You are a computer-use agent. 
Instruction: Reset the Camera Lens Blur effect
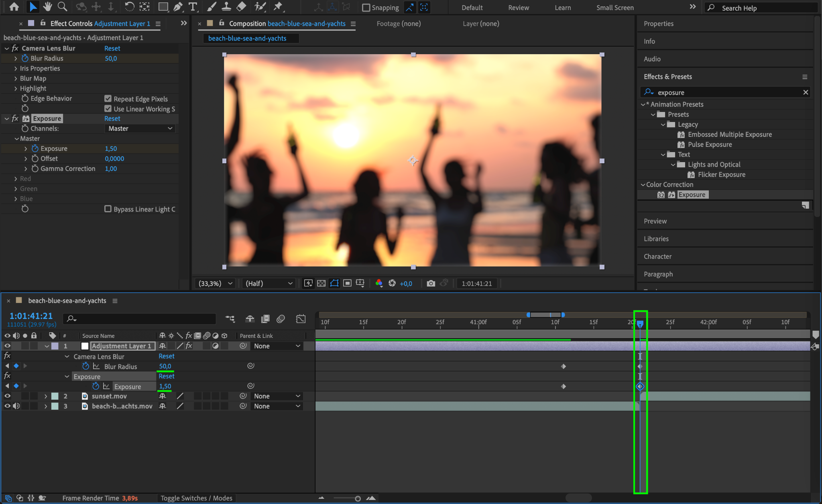pos(112,48)
